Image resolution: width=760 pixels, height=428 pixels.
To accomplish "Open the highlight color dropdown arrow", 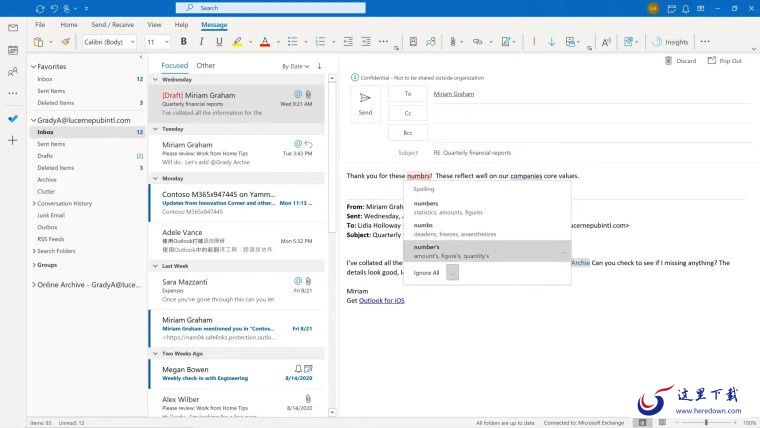I will 251,42.
